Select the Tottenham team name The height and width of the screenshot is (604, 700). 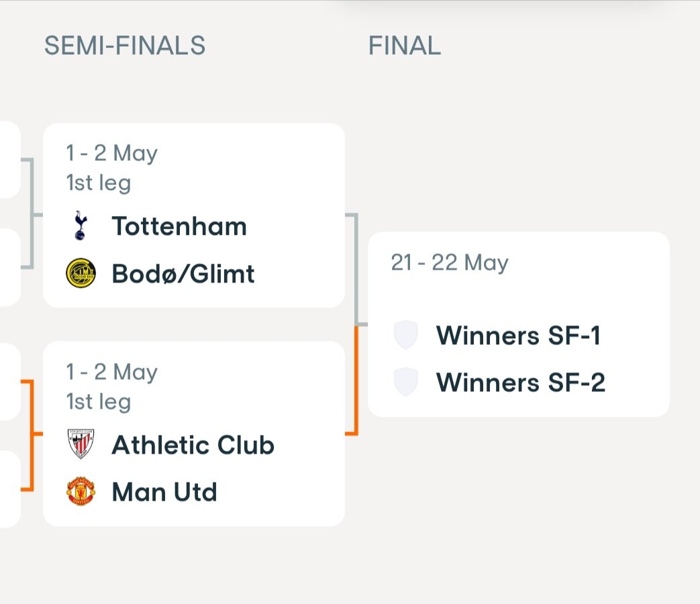(179, 226)
